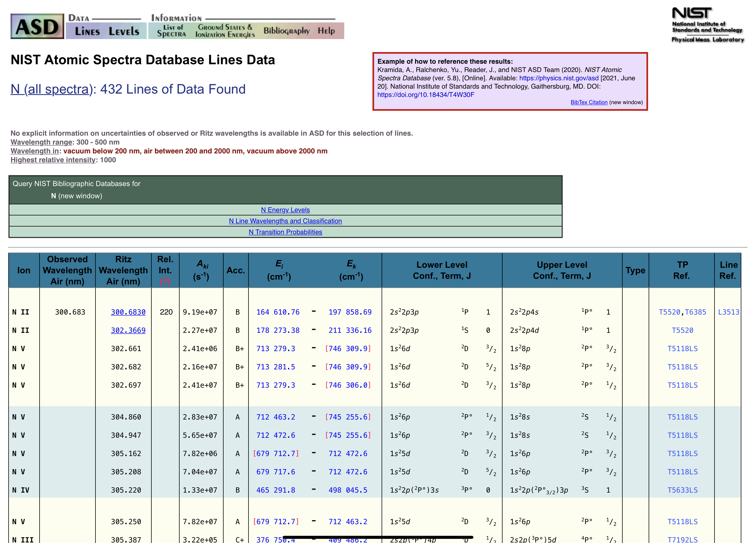
Task: Click the red question mark under Rel. Int.
Action: tap(165, 282)
